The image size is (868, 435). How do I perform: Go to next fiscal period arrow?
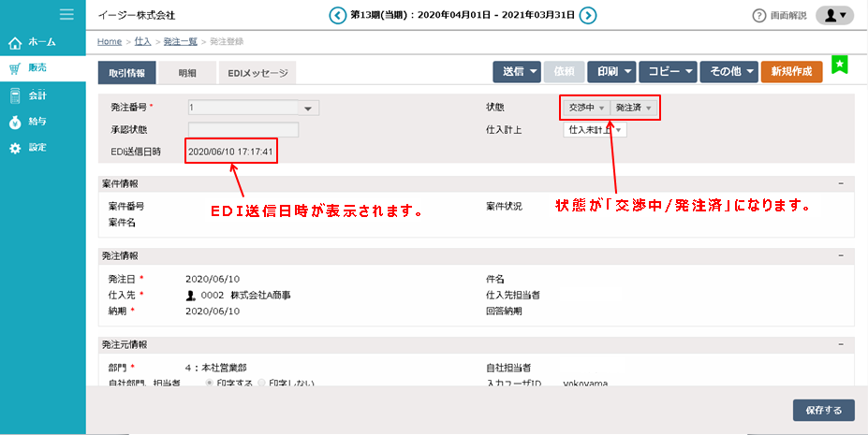point(587,15)
